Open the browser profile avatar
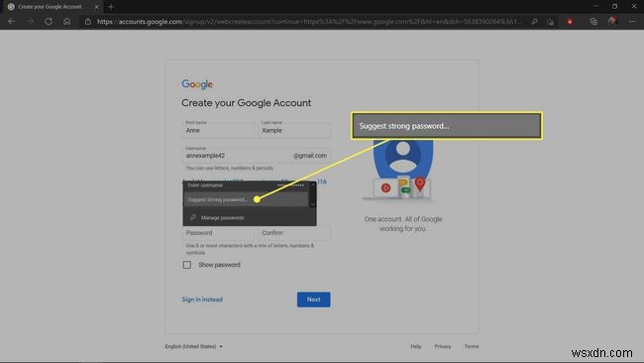 click(x=612, y=21)
